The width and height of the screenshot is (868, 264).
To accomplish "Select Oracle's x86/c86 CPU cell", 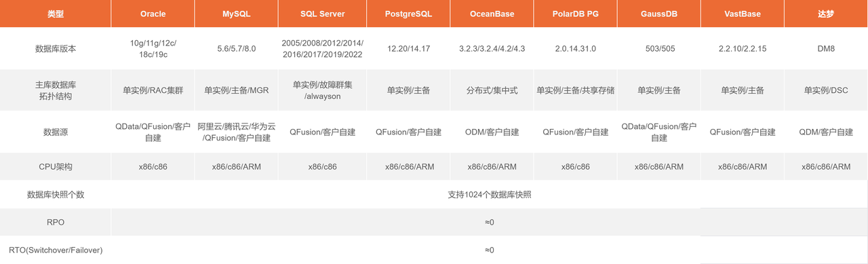I will pyautogui.click(x=153, y=166).
